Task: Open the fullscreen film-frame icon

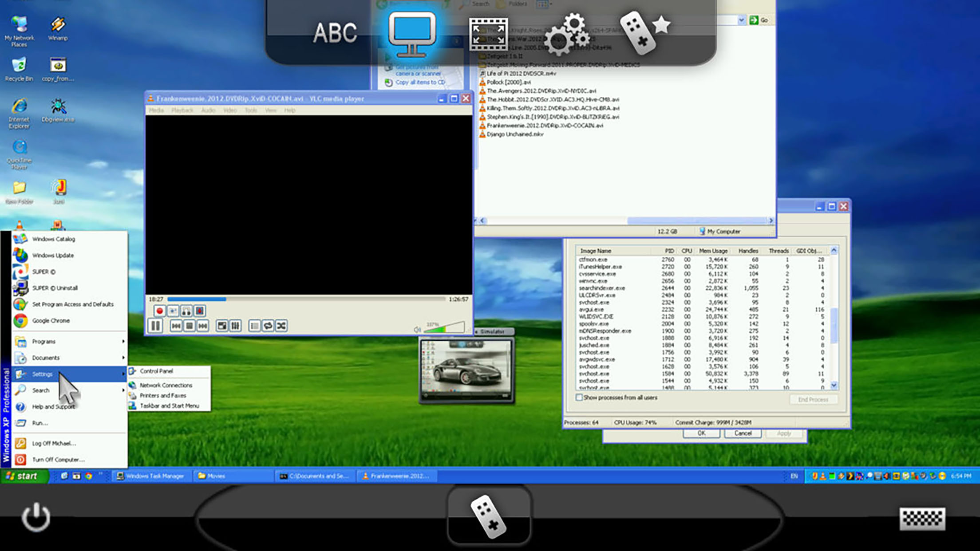Action: tap(489, 35)
